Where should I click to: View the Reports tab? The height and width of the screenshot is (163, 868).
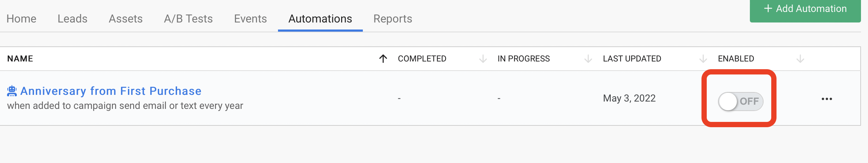click(393, 19)
